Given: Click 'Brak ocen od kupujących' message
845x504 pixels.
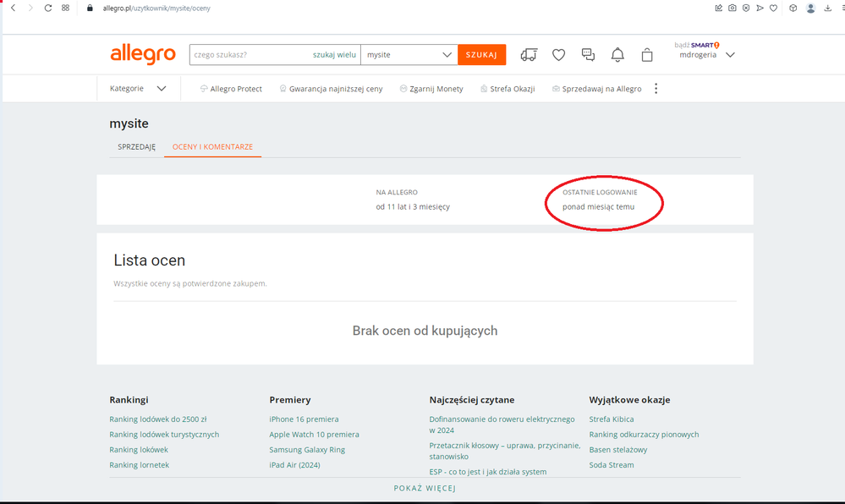Looking at the screenshot, I should 425,331.
